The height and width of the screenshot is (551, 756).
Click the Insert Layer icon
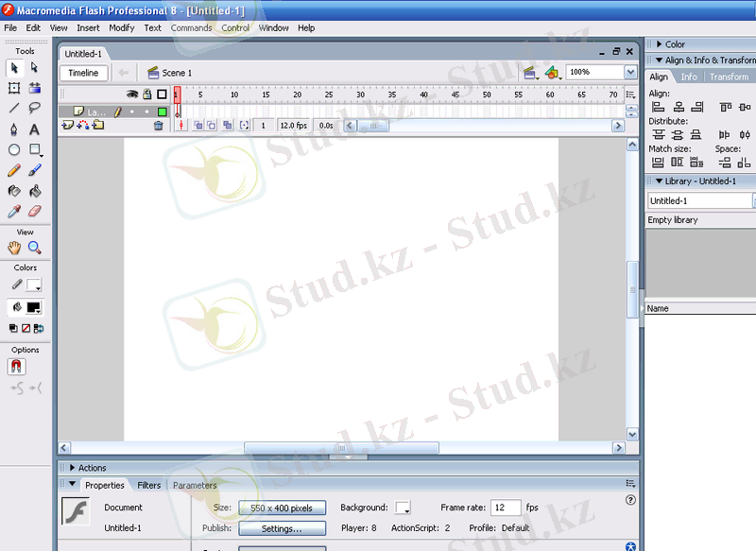point(67,126)
